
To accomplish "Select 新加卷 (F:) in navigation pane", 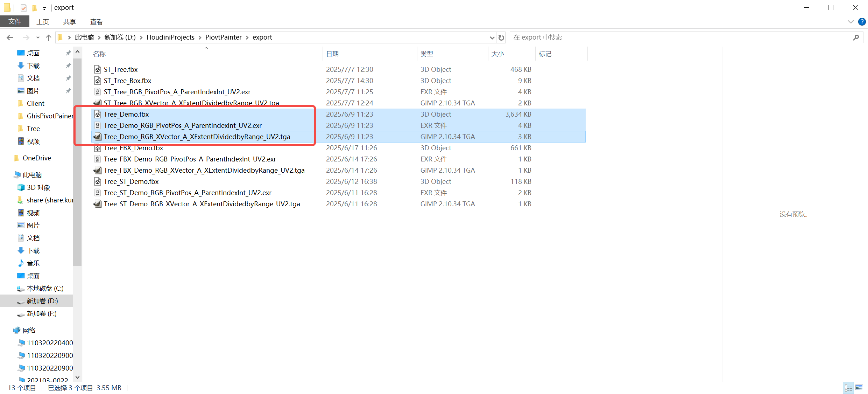I will (41, 313).
